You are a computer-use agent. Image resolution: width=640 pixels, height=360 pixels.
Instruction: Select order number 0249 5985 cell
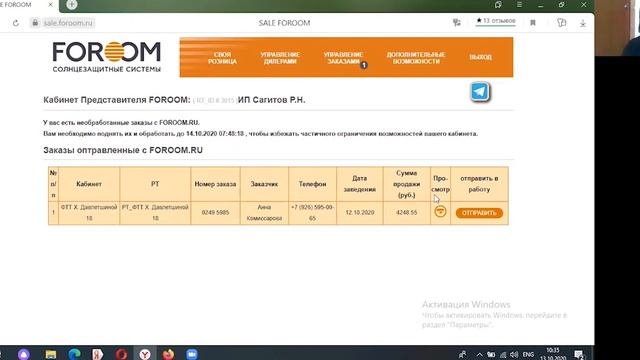215,213
